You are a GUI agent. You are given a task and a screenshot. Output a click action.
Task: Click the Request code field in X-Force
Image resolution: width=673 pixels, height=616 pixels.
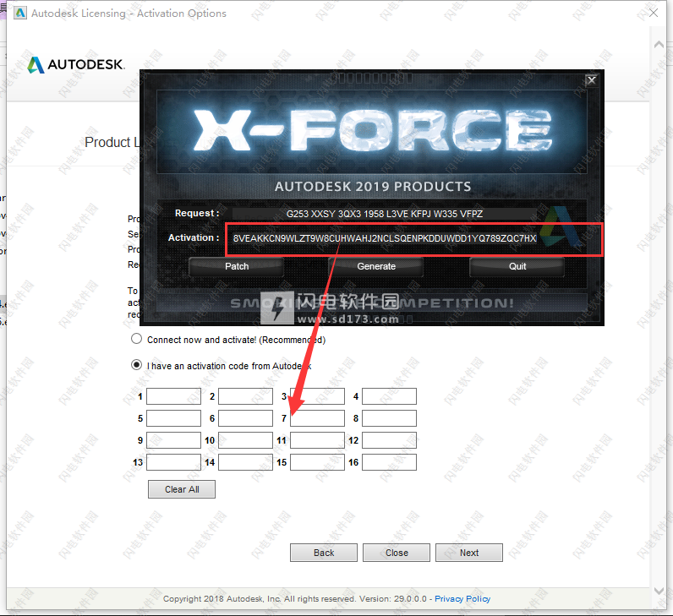[x=384, y=214]
